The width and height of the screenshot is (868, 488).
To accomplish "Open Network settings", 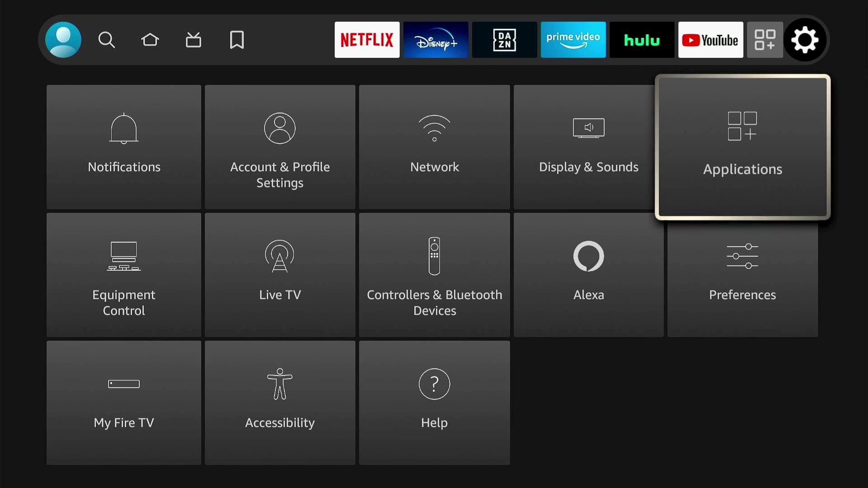I will [x=434, y=147].
